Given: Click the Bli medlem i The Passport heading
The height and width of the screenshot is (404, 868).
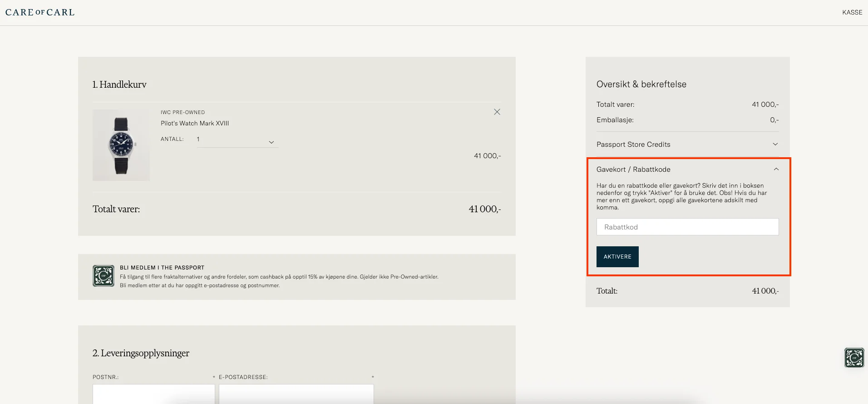Looking at the screenshot, I should 162,268.
